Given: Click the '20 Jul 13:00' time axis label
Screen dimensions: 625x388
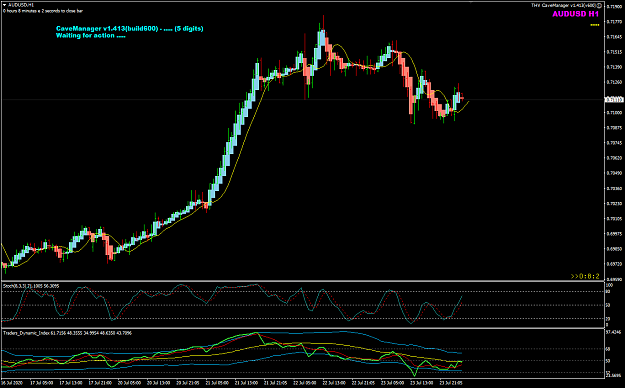Looking at the screenshot, I should [158, 383].
